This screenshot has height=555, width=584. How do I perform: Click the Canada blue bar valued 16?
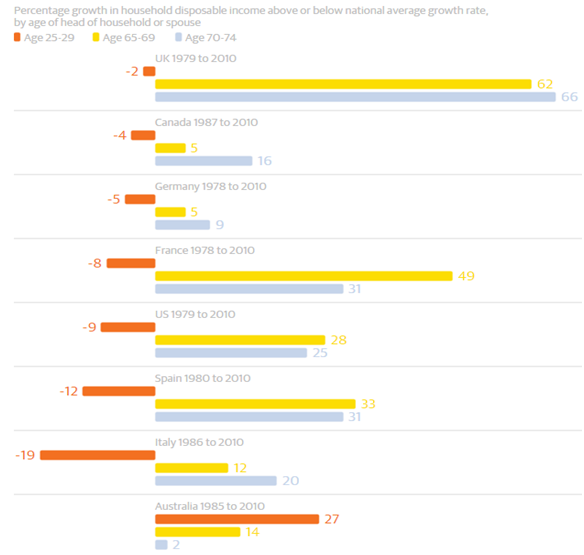[204, 161]
